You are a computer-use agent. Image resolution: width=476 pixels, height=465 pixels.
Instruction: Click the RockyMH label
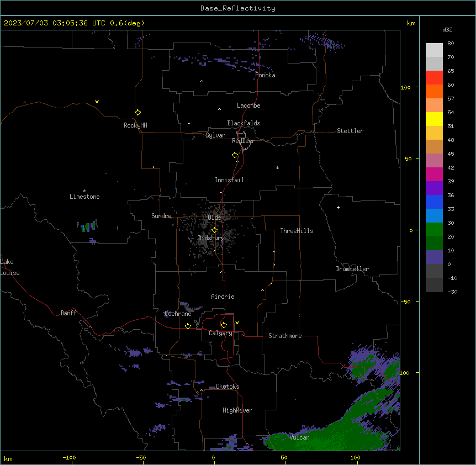coord(135,125)
